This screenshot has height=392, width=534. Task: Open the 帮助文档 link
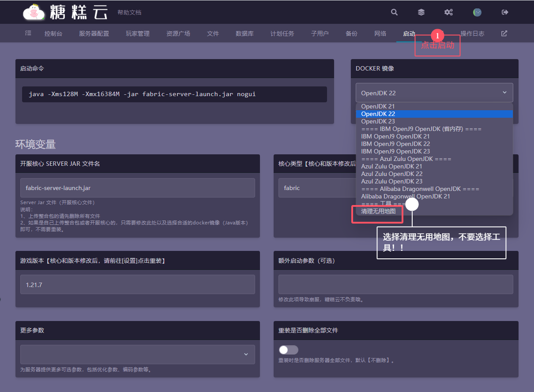pyautogui.click(x=129, y=13)
